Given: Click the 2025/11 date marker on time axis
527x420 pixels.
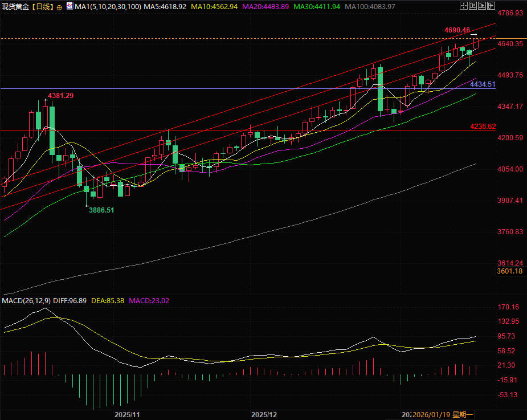Looking at the screenshot, I should pos(127,414).
